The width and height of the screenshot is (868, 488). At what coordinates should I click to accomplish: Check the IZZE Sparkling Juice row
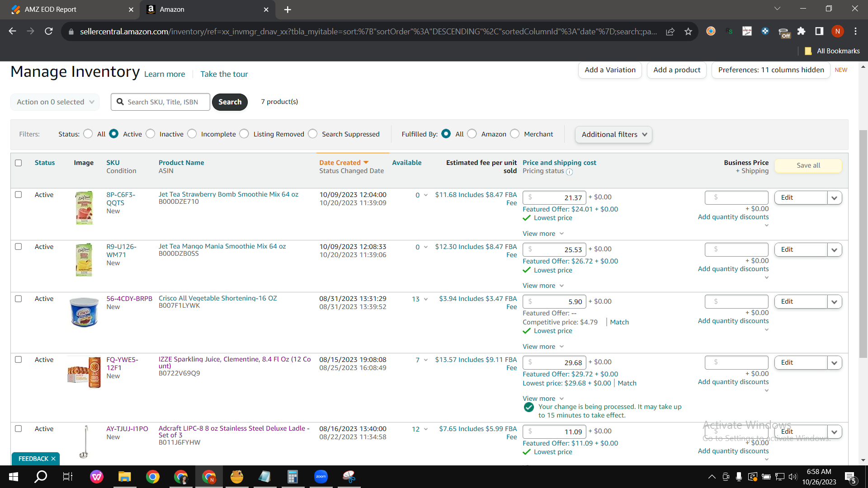19,360
